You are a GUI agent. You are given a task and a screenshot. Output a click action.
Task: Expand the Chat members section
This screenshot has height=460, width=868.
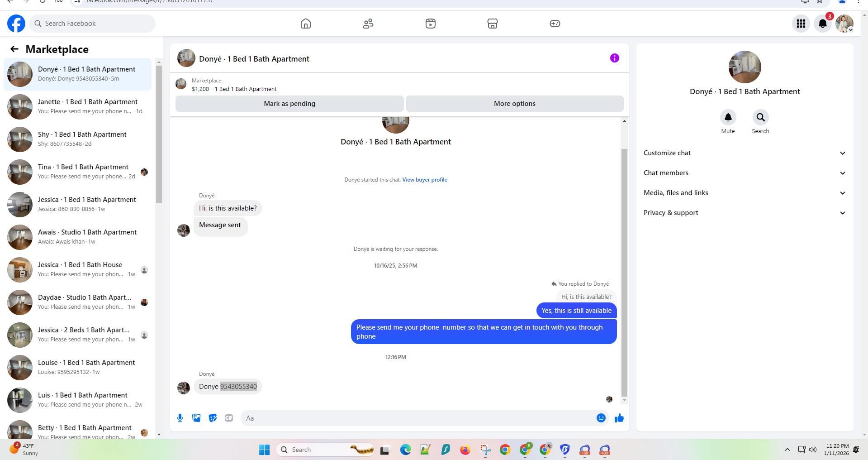[745, 173]
